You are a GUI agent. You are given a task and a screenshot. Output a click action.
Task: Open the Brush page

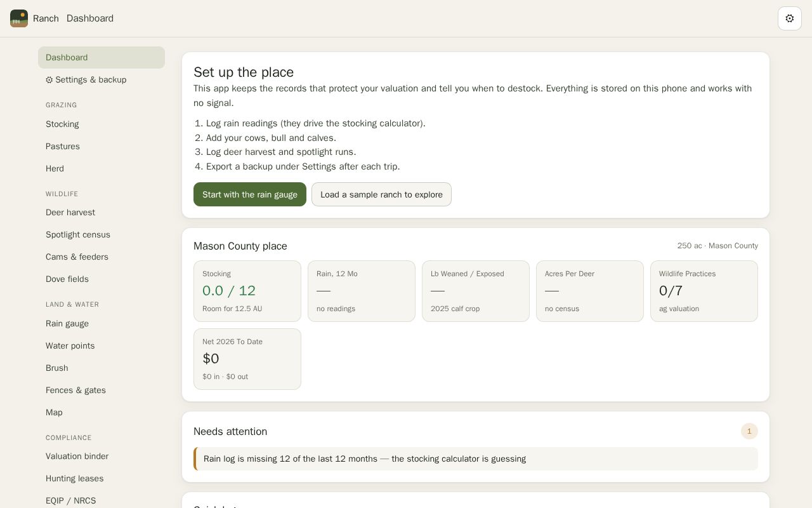(101, 368)
